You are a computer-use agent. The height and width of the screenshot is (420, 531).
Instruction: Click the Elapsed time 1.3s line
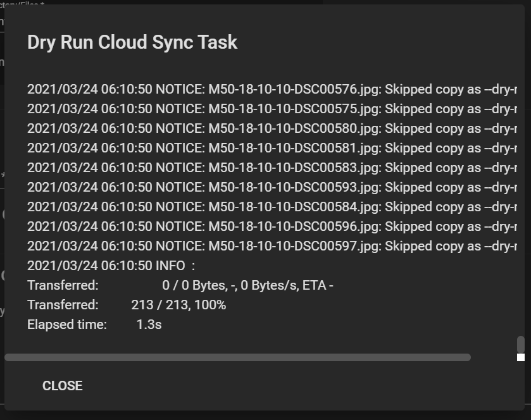tap(94, 324)
